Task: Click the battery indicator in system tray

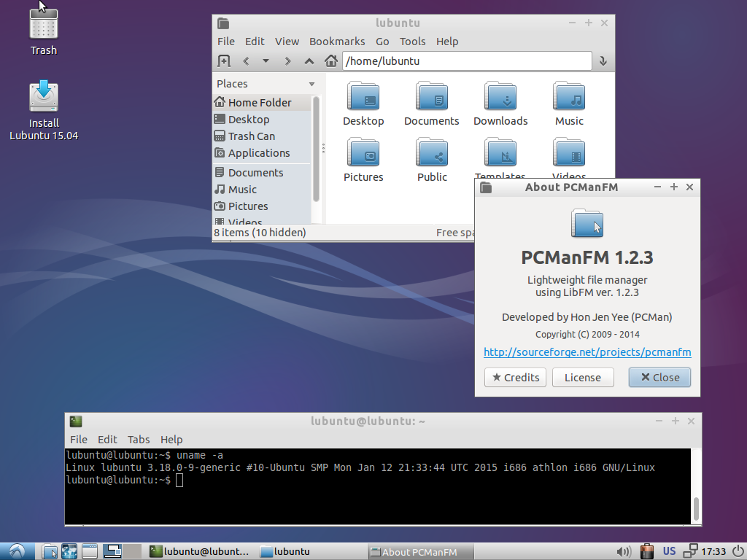Action: tap(646, 551)
